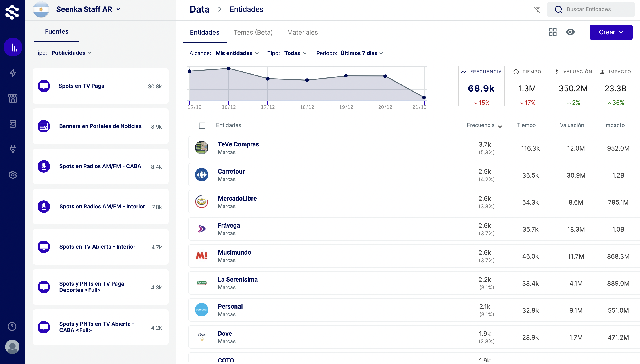Click the Crear button
This screenshot has width=640, height=364.
coord(611,32)
